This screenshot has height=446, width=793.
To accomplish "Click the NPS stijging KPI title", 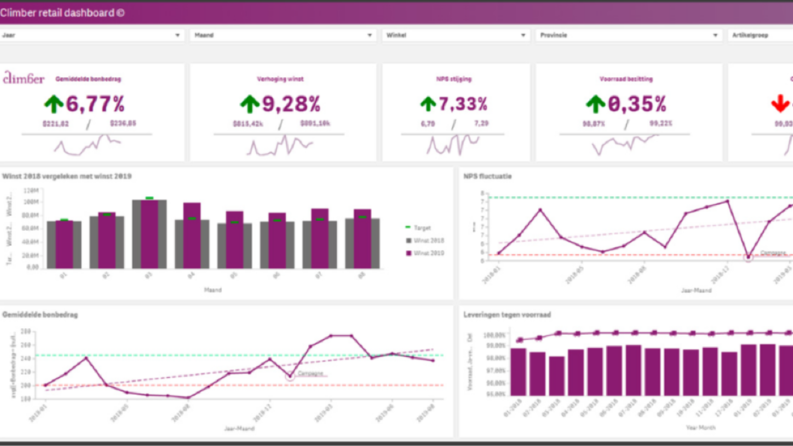I will click(454, 79).
